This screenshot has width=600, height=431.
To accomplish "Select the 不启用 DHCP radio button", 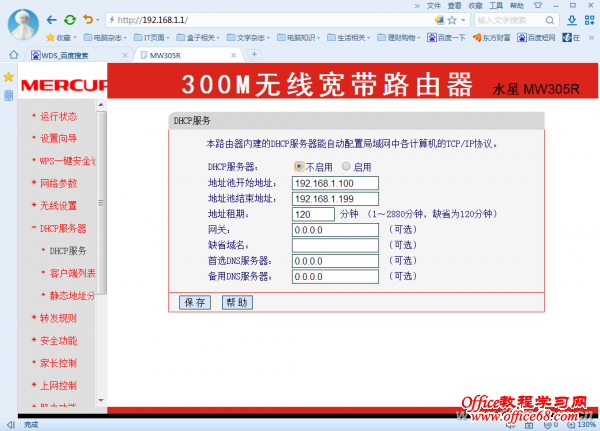I will click(x=298, y=166).
